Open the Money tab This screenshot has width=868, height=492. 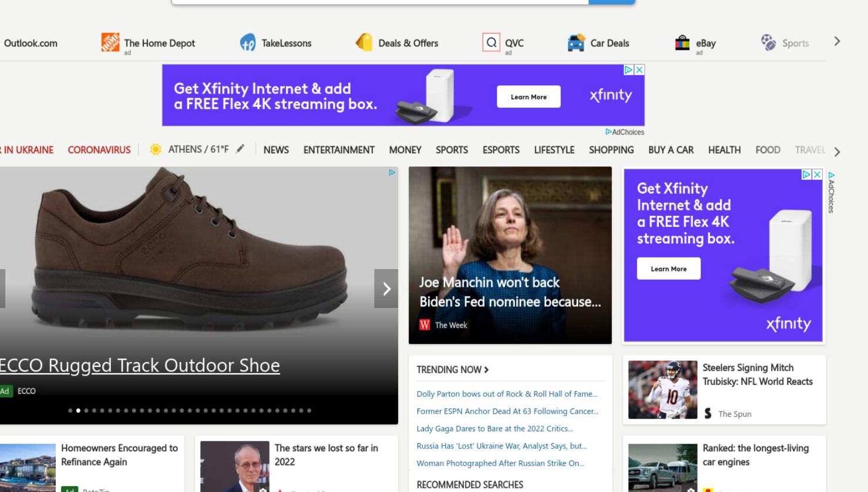click(x=405, y=150)
